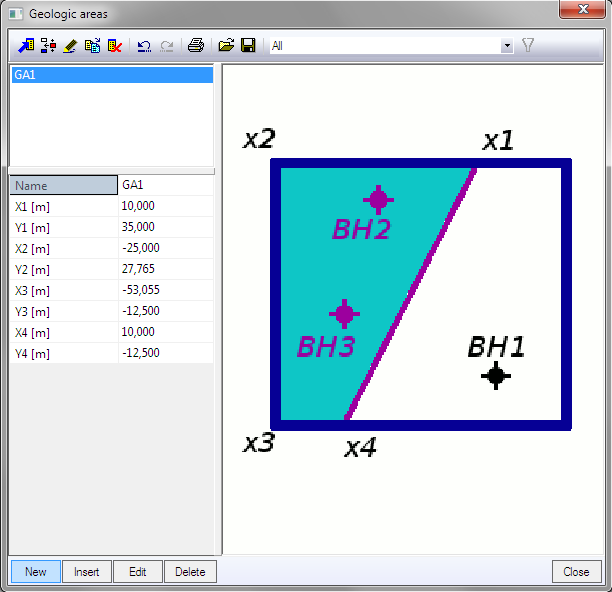Click the Y3 [m] property label
The width and height of the screenshot is (612, 592).
(64, 311)
